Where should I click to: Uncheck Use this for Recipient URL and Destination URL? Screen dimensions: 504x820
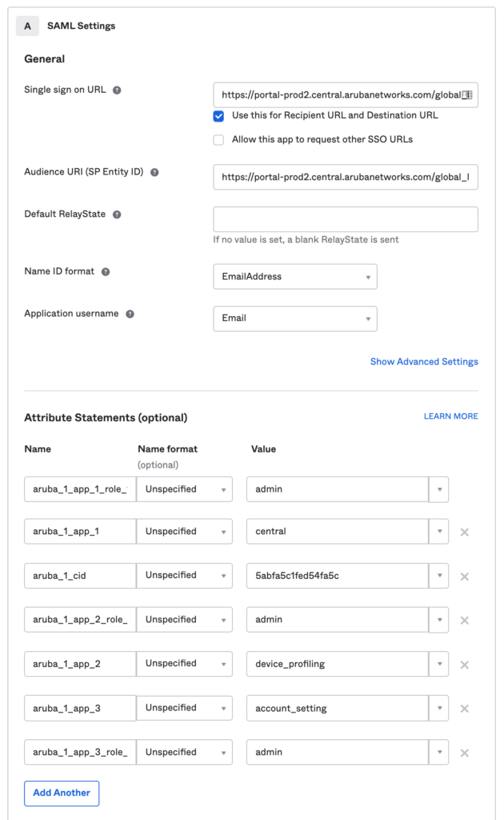point(218,115)
